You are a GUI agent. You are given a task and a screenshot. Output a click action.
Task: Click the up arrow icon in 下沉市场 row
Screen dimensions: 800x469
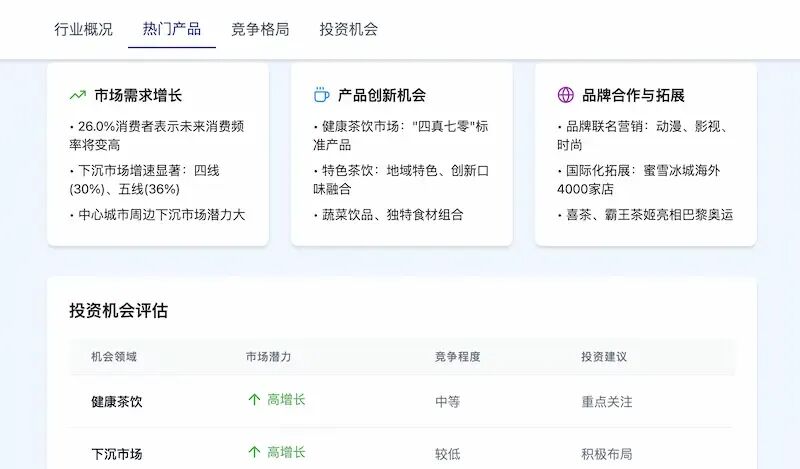(254, 452)
